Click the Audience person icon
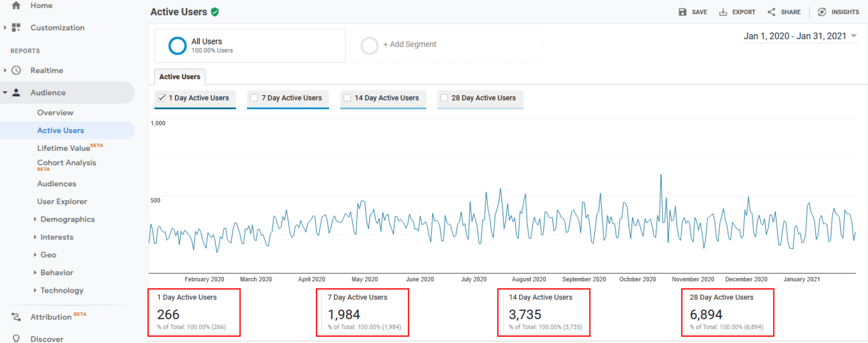The height and width of the screenshot is (343, 868). pos(16,92)
